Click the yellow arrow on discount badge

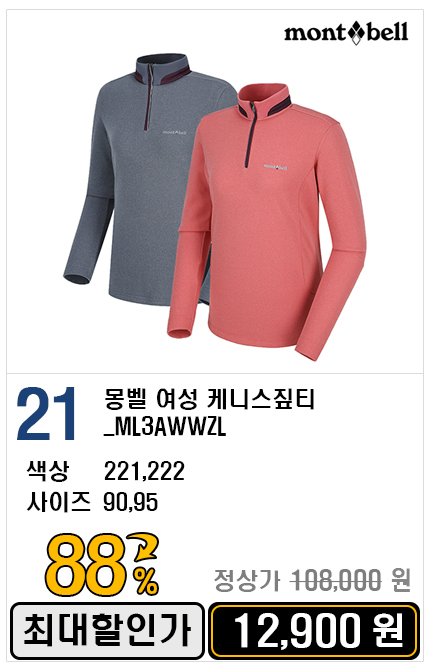coord(145,547)
